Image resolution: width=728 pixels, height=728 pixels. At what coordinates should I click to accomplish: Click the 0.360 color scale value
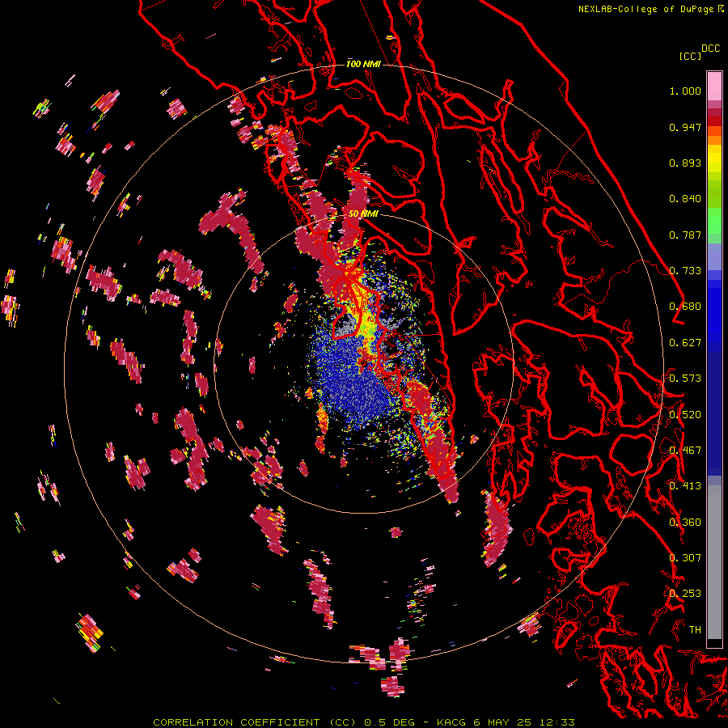pyautogui.click(x=685, y=523)
